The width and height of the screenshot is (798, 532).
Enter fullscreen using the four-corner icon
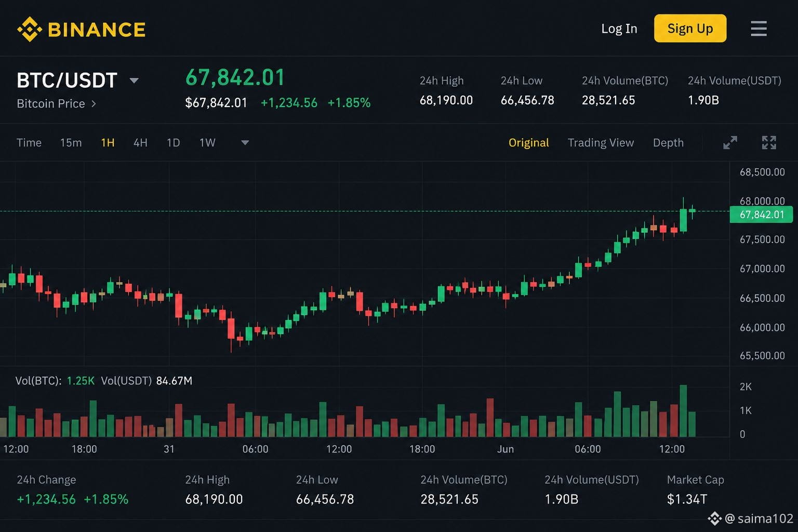coord(769,142)
